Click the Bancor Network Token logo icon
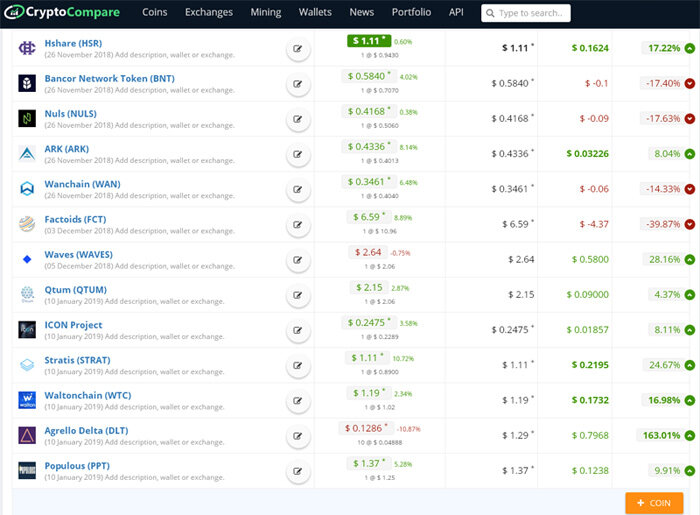The image size is (700, 515). (x=27, y=83)
